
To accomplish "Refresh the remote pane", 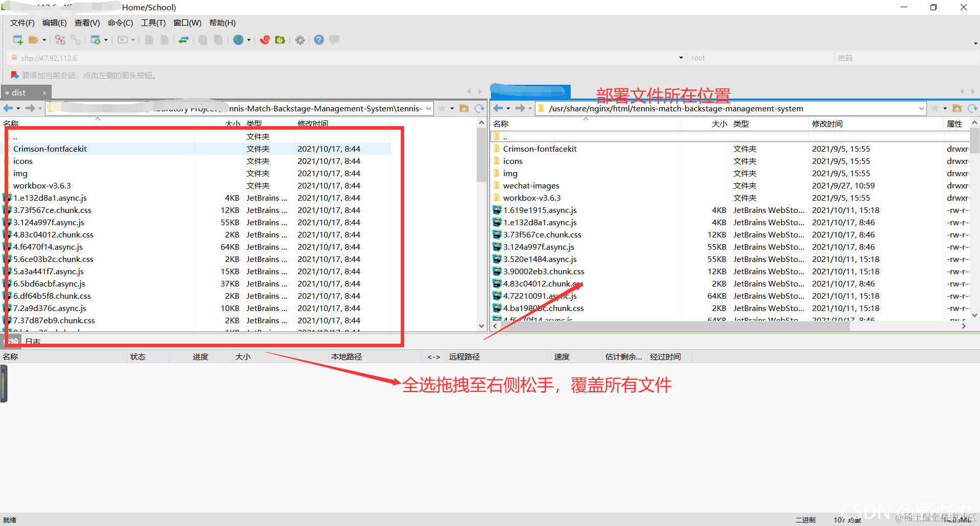I will [x=972, y=108].
